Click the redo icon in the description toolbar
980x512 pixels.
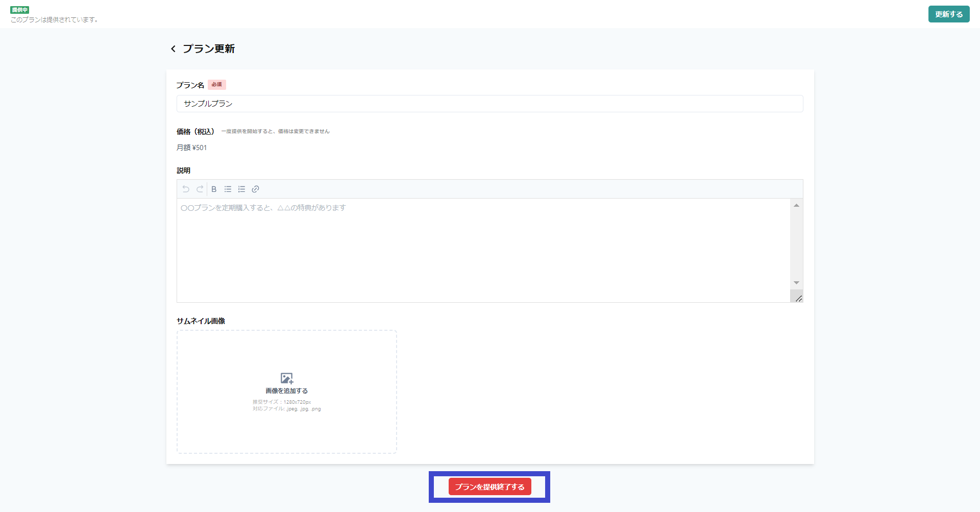pos(200,189)
